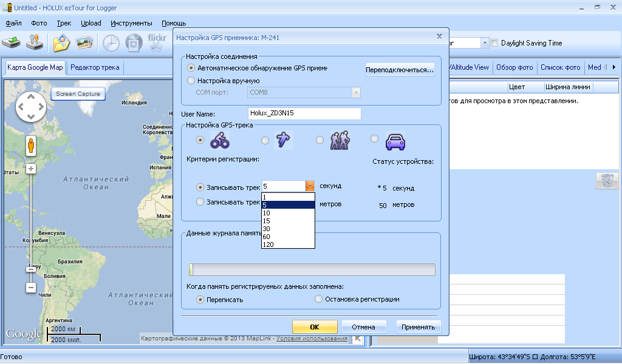Screen dimensions: 622x364
Task: Confirm with the OK button
Action: tap(315, 327)
